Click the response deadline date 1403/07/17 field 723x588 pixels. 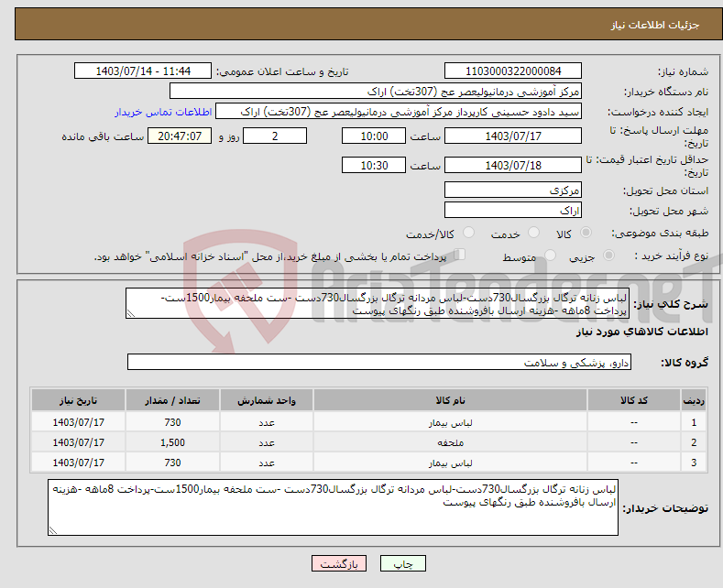[x=513, y=136]
